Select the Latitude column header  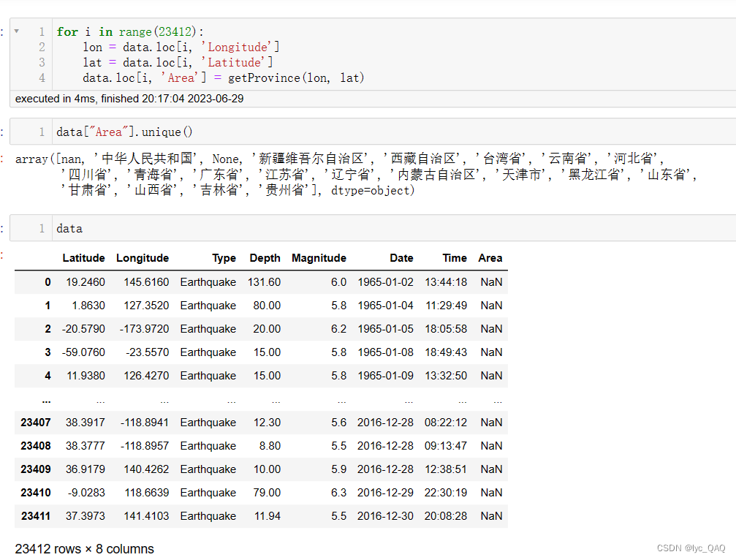pos(83,258)
